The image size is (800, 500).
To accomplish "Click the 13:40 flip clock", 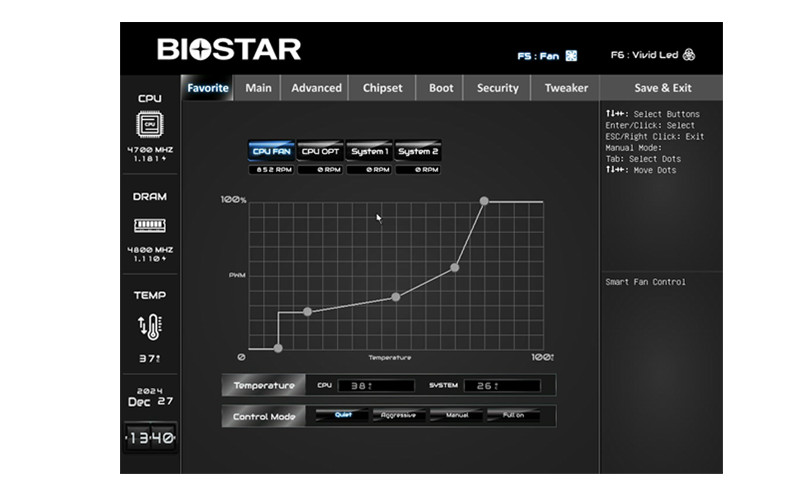I will click(x=151, y=438).
